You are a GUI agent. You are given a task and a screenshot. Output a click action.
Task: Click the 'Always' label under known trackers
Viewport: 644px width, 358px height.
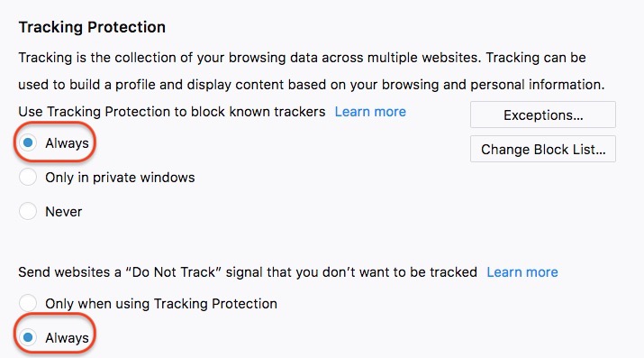[67, 143]
